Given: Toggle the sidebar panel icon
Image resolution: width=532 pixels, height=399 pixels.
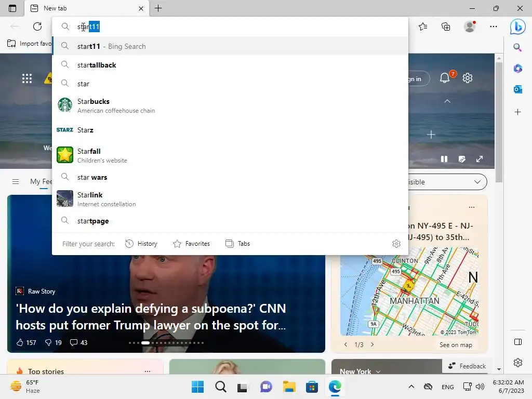Looking at the screenshot, I should click(518, 342).
